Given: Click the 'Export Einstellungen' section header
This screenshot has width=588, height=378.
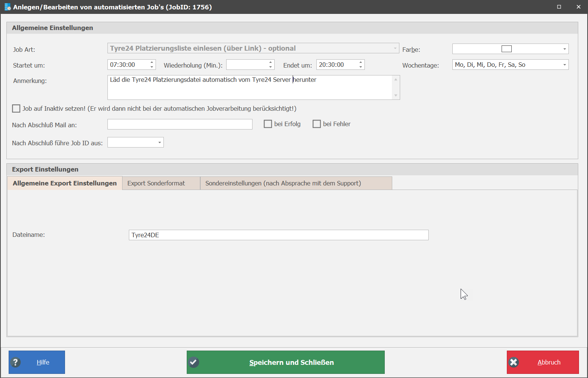Looking at the screenshot, I should 45,169.
